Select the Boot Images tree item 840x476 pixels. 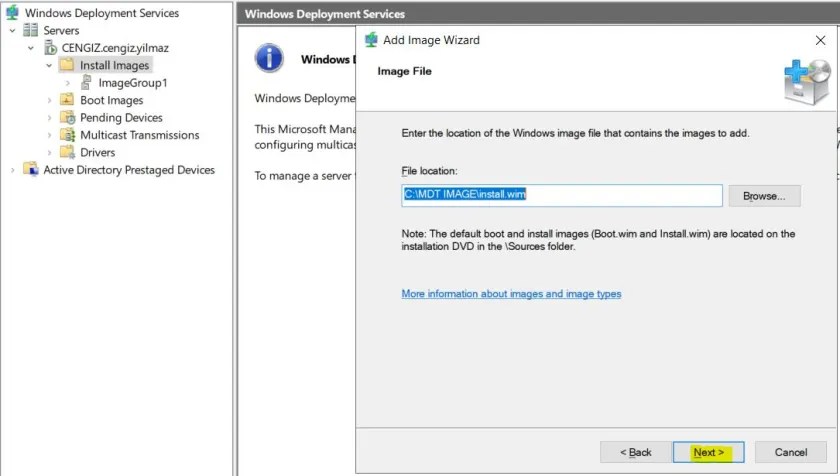[x=111, y=100]
